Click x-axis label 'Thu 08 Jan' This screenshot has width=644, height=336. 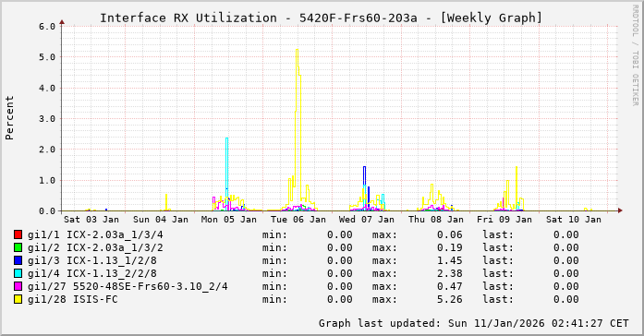pyautogui.click(x=436, y=220)
